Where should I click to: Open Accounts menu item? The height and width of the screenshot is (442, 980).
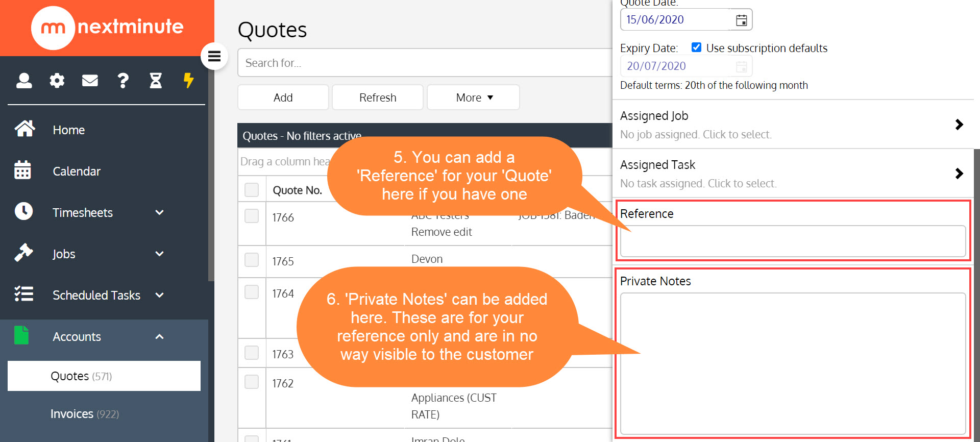[x=77, y=337]
